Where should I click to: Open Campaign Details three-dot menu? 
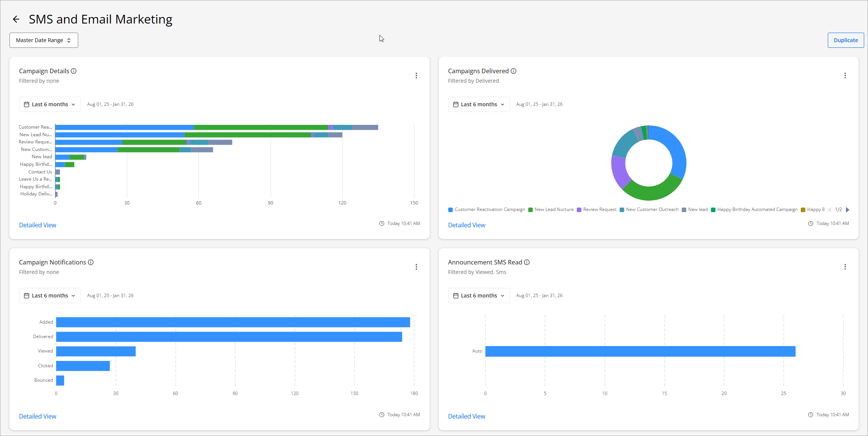coord(416,76)
